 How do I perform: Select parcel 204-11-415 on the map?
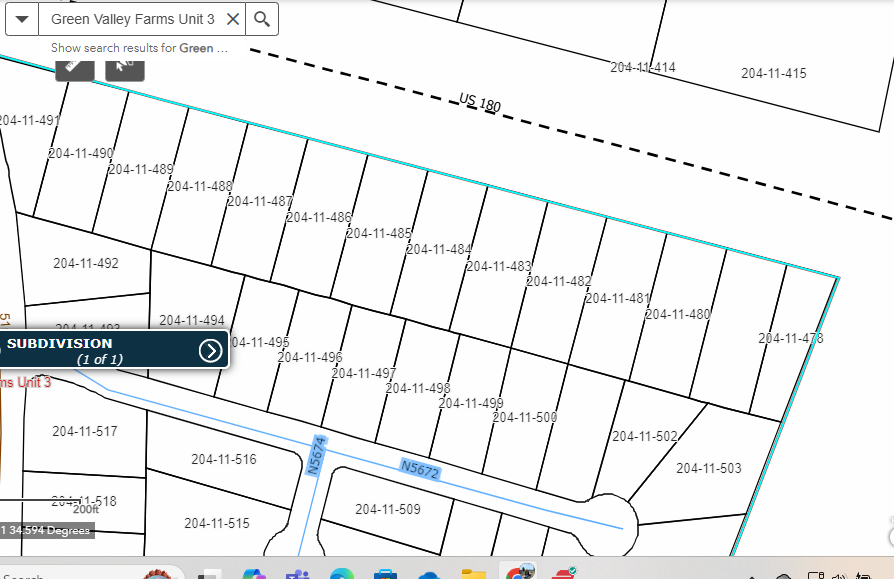point(773,73)
